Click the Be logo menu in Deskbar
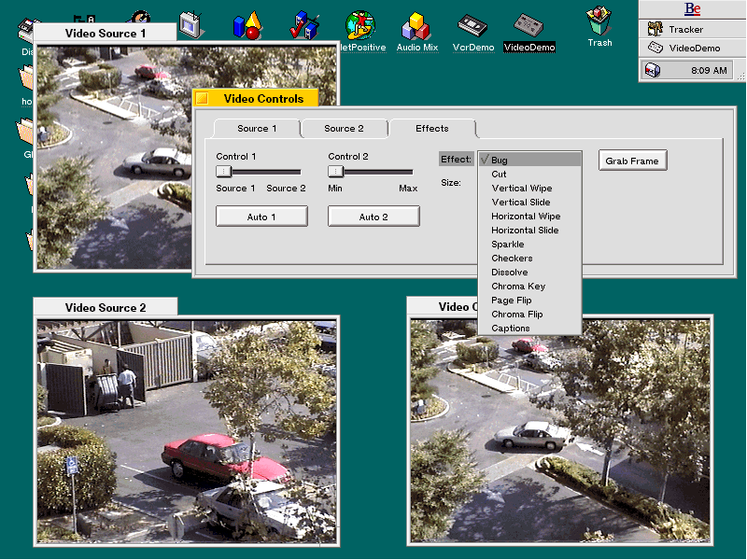Image resolution: width=747 pixels, height=560 pixels. pos(692,9)
